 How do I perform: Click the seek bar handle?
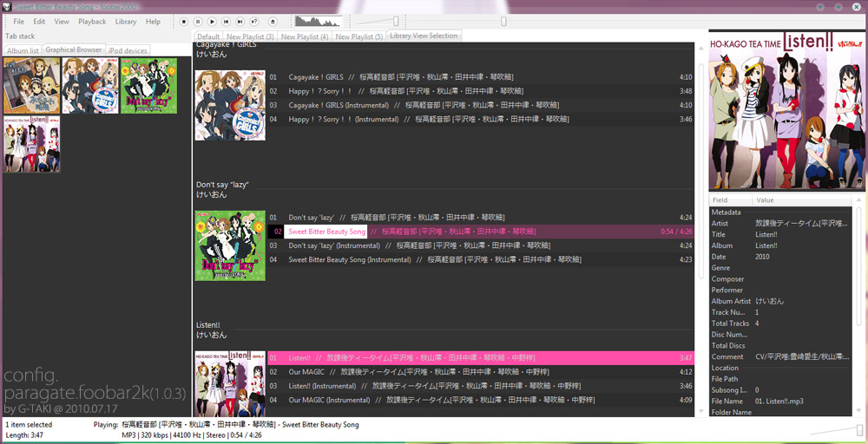pyautogui.click(x=503, y=21)
